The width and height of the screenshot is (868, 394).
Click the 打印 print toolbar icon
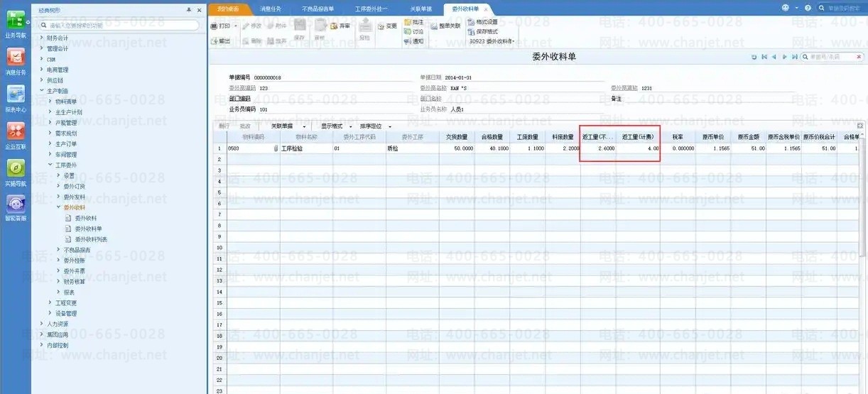tap(224, 26)
